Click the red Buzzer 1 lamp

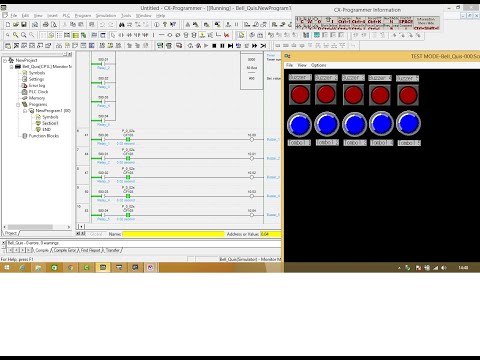[x=300, y=95]
